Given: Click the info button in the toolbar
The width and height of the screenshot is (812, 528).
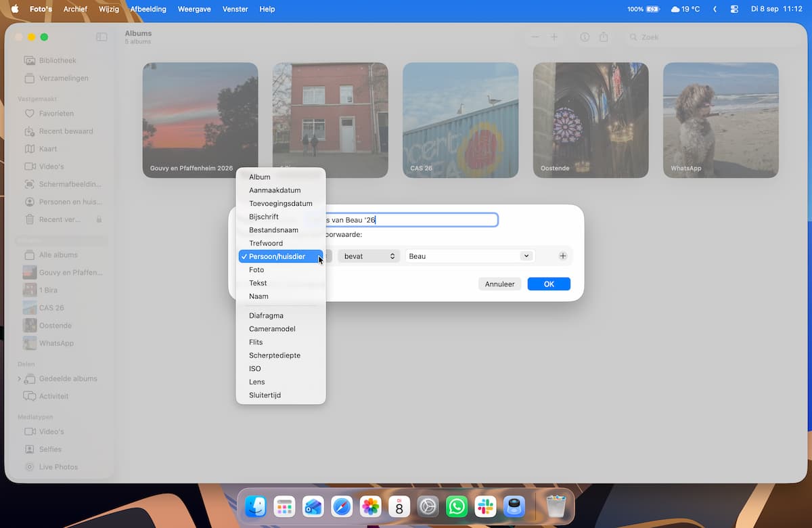Looking at the screenshot, I should point(585,37).
